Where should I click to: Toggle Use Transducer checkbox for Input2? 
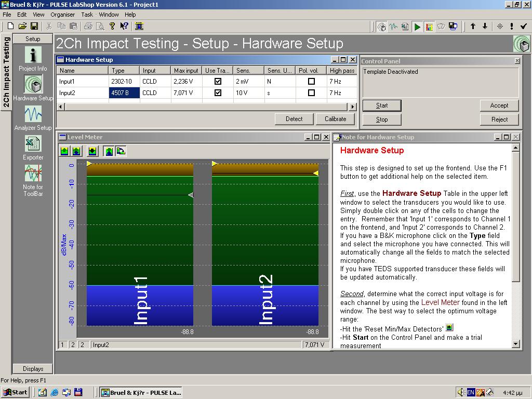pos(218,92)
